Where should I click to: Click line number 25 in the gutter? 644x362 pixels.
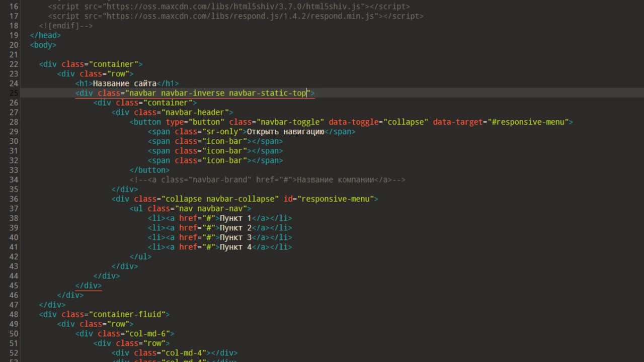14,93
